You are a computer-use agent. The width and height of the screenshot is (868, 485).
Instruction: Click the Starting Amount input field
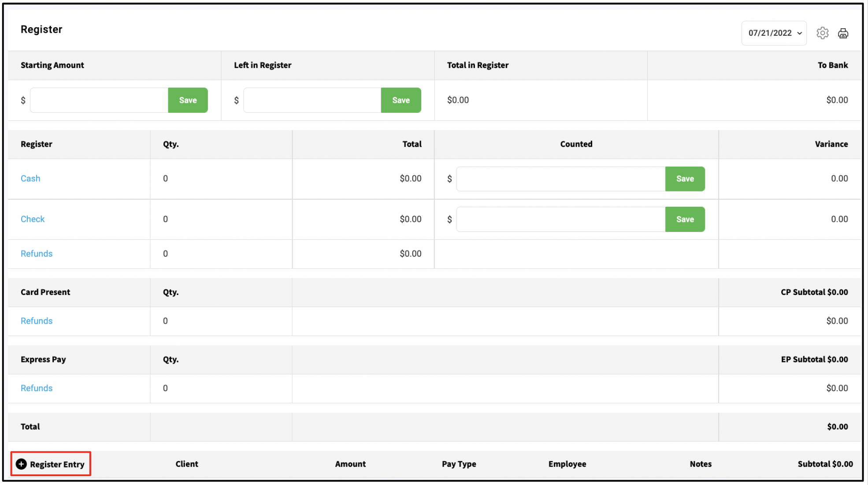[x=99, y=100]
